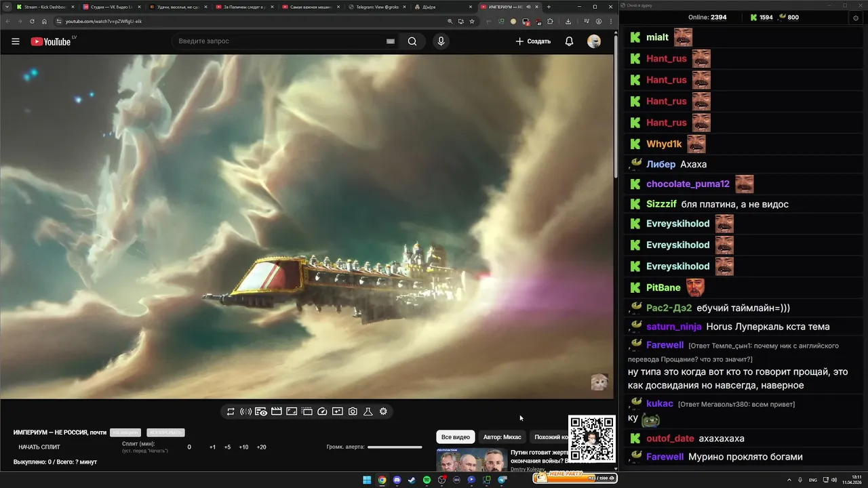Set split minutes to 0
The height and width of the screenshot is (488, 868).
189,447
